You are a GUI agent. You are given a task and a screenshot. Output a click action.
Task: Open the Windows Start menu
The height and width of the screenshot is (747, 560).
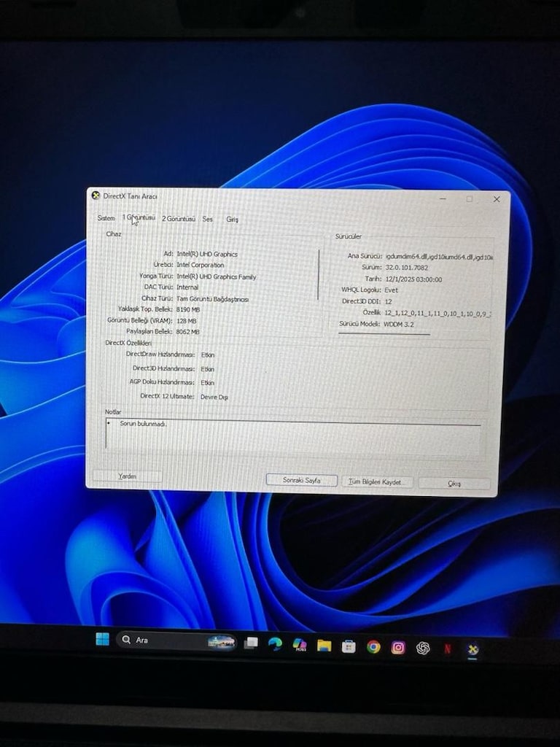(102, 639)
